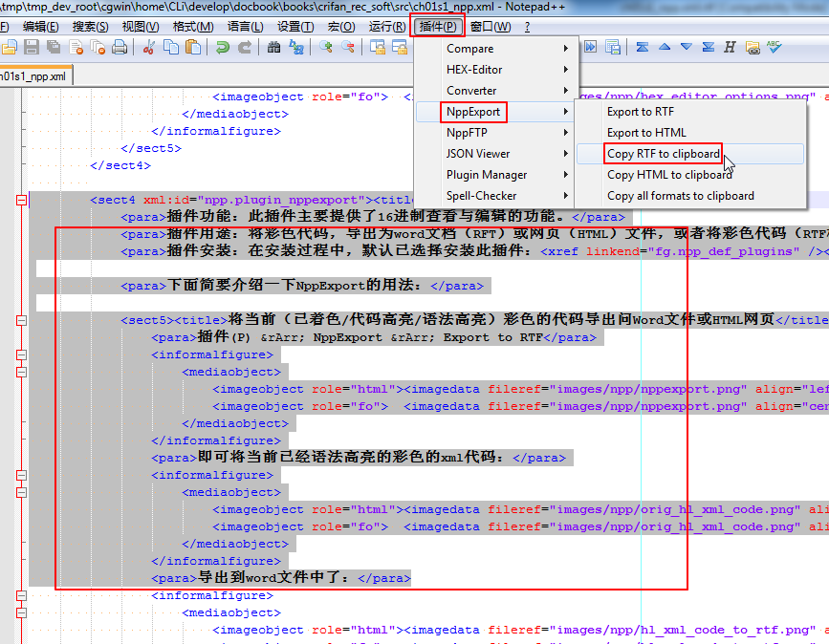Select Copy all formats to clipboard
The height and width of the screenshot is (644, 829).
click(x=681, y=196)
